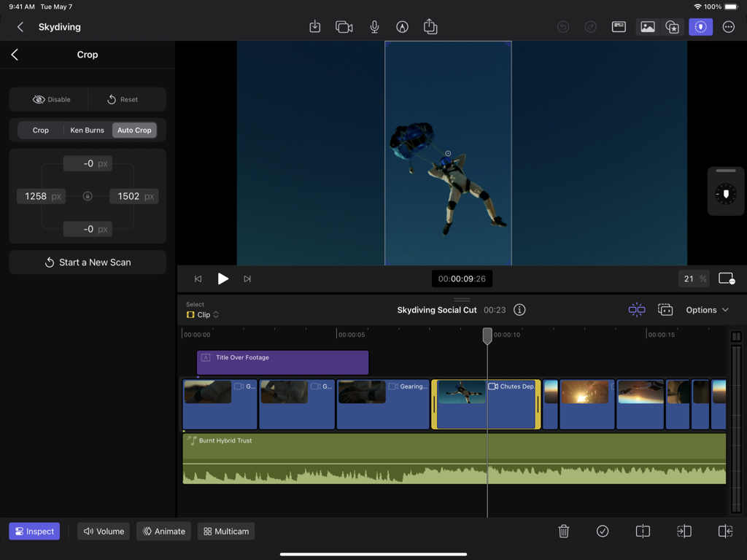Image resolution: width=747 pixels, height=560 pixels.
Task: Open the record video camera icon
Action: [x=344, y=27]
